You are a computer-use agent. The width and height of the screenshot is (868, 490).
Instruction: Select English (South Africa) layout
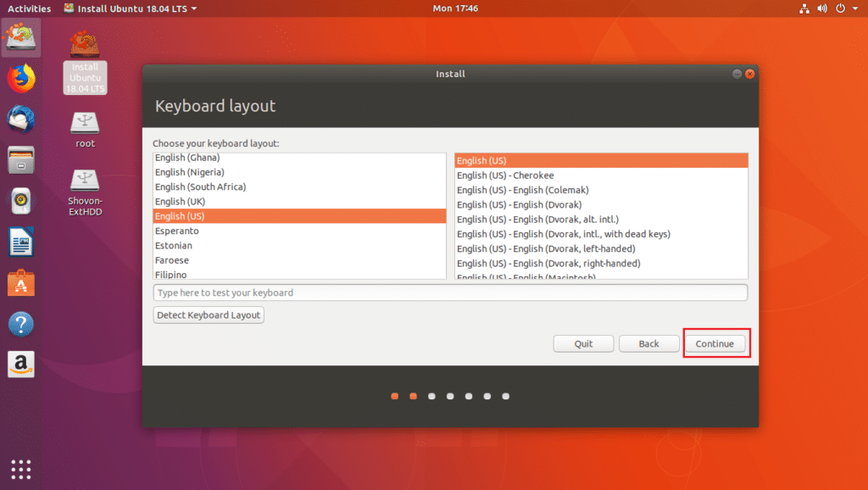click(299, 187)
